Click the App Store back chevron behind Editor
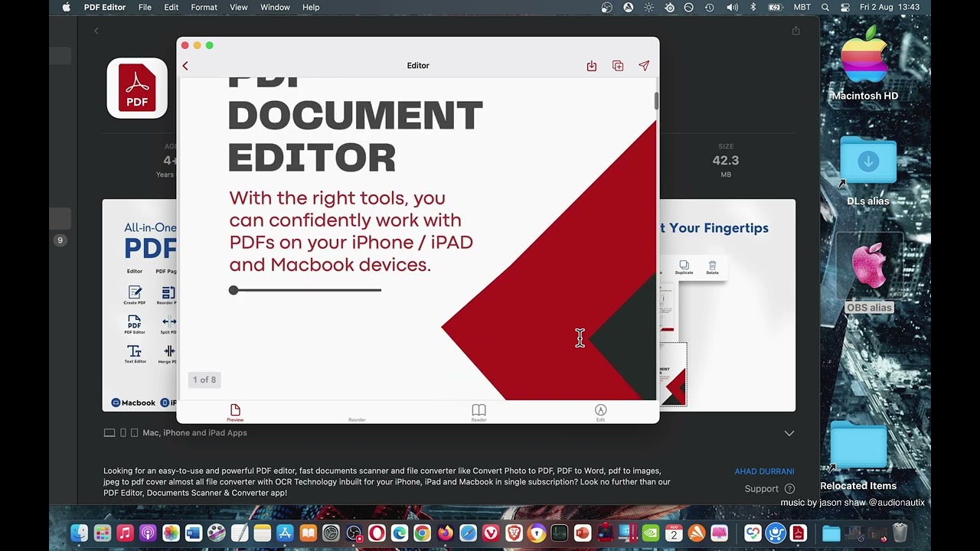Image resolution: width=980 pixels, height=551 pixels. (96, 31)
